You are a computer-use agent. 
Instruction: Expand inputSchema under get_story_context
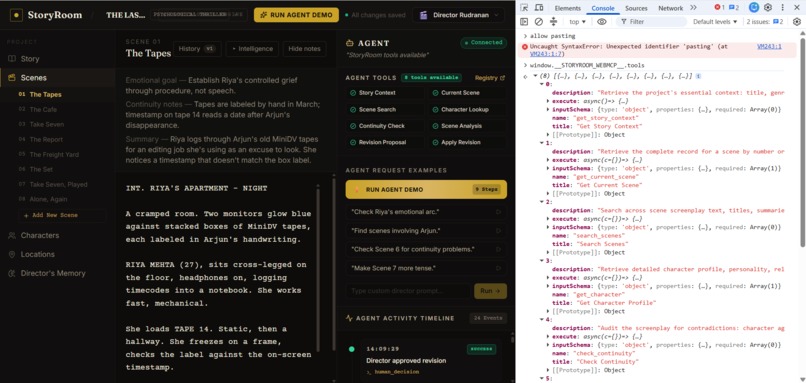[548, 110]
